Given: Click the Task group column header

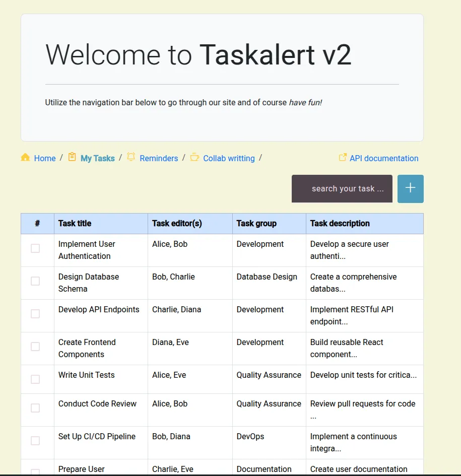Looking at the screenshot, I should (x=269, y=224).
